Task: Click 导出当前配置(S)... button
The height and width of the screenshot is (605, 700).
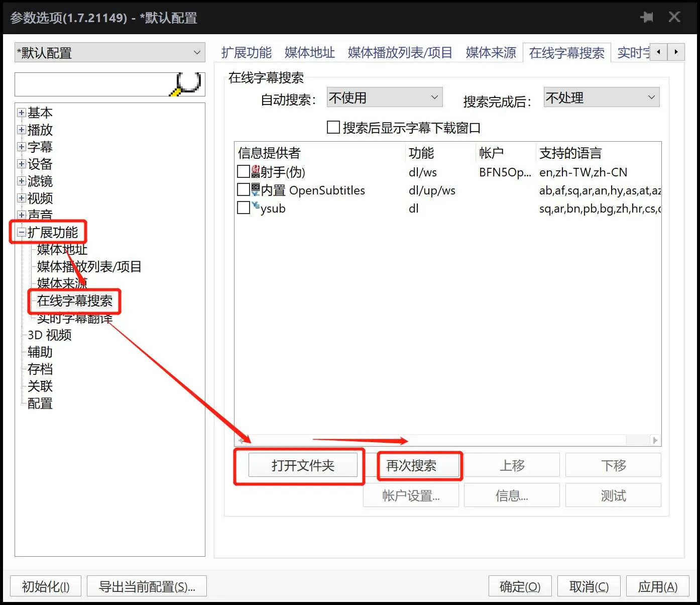Action: 147,586
